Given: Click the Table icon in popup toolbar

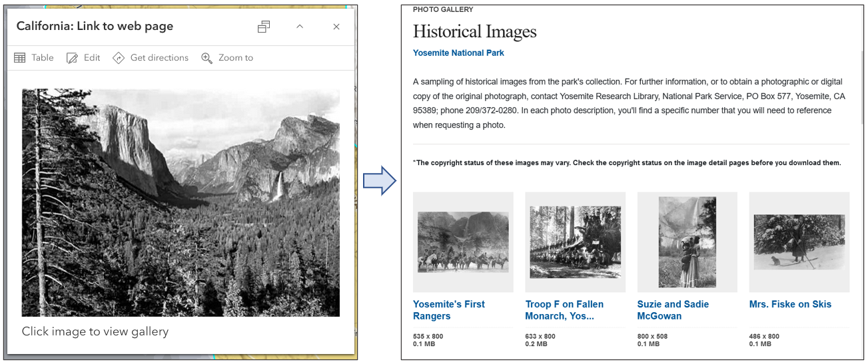Looking at the screenshot, I should click(20, 58).
